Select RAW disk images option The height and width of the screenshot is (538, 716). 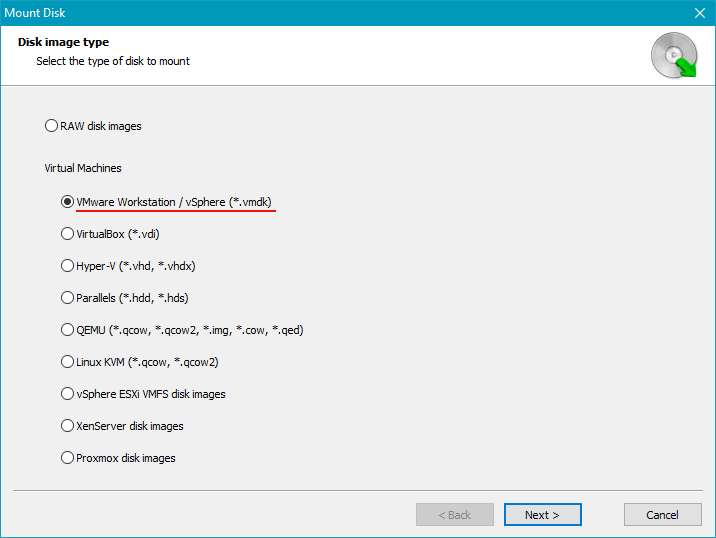pos(93,126)
